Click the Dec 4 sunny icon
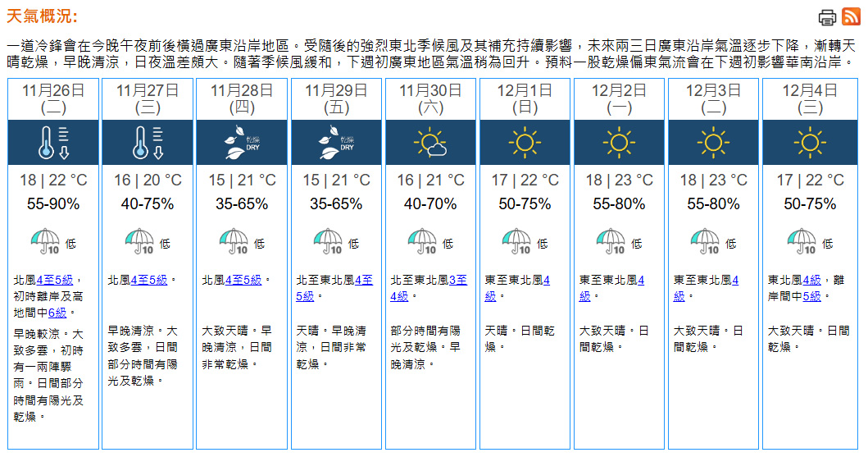Image resolution: width=868 pixels, height=457 pixels. tap(809, 143)
